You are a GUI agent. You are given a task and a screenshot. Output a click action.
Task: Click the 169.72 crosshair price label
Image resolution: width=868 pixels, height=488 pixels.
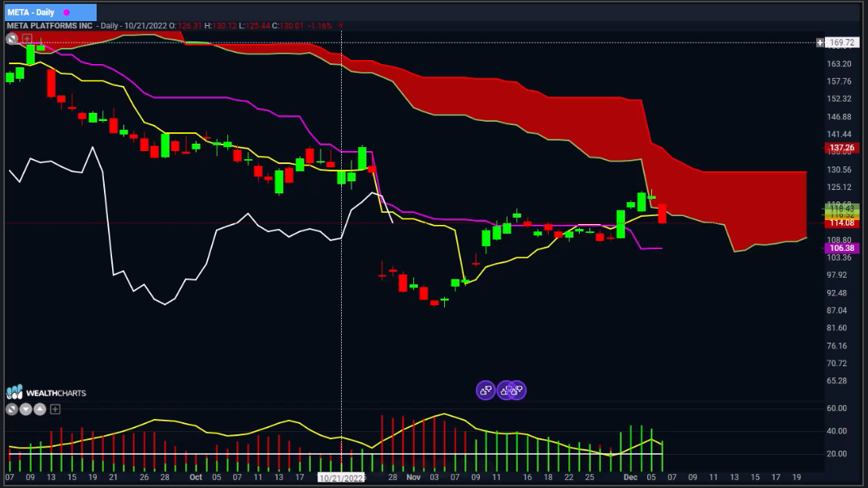click(841, 42)
